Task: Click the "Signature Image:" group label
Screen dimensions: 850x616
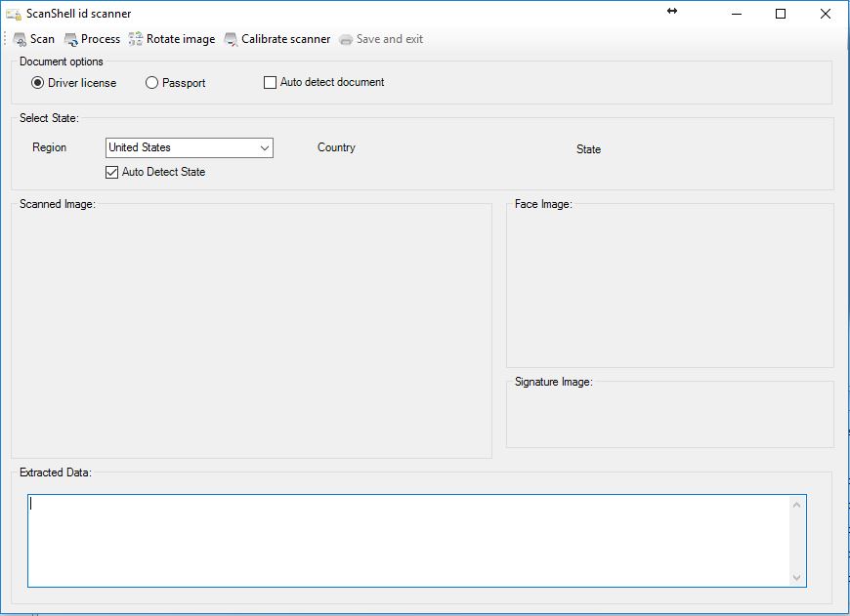Action: click(x=553, y=382)
